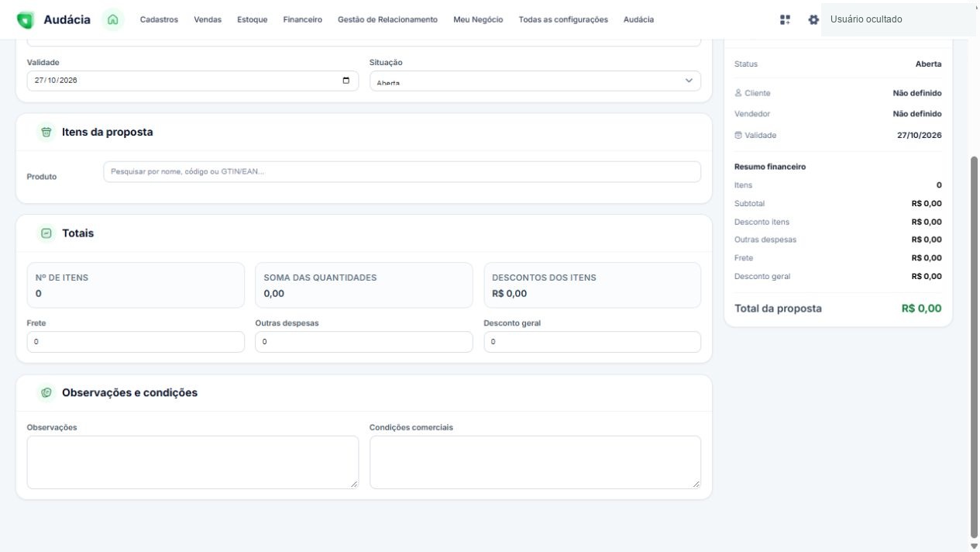The image size is (980, 552).
Task: Click the Produto search field
Action: (402, 172)
